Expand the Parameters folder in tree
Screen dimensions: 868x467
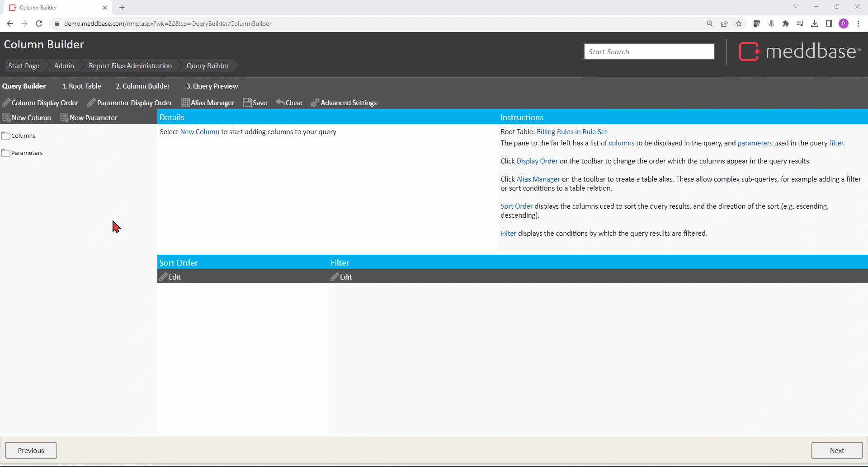6,153
